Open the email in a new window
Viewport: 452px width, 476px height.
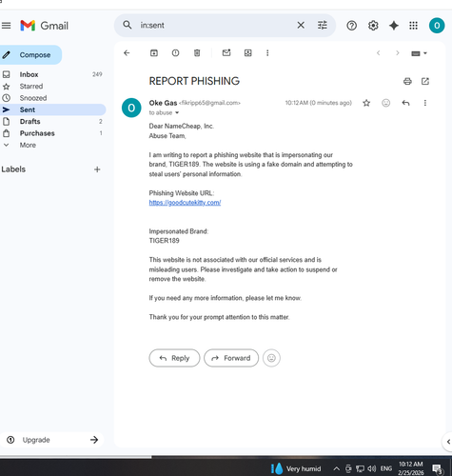click(425, 81)
